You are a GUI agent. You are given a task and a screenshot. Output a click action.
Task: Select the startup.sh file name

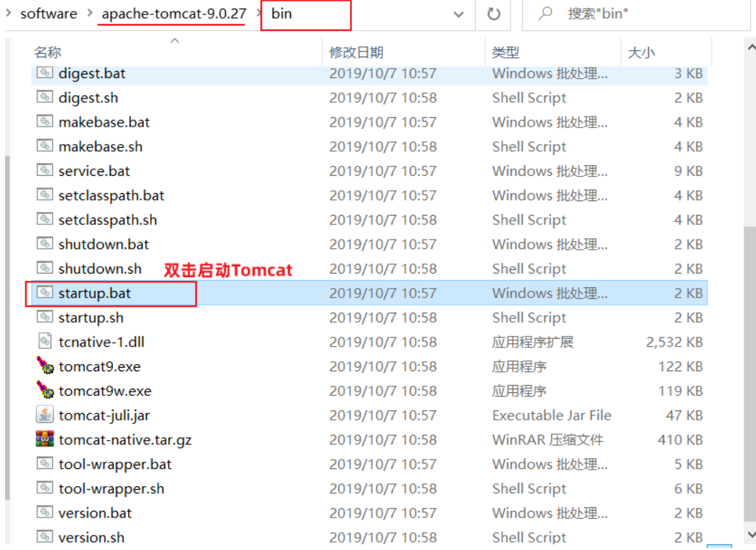pyautogui.click(x=91, y=318)
